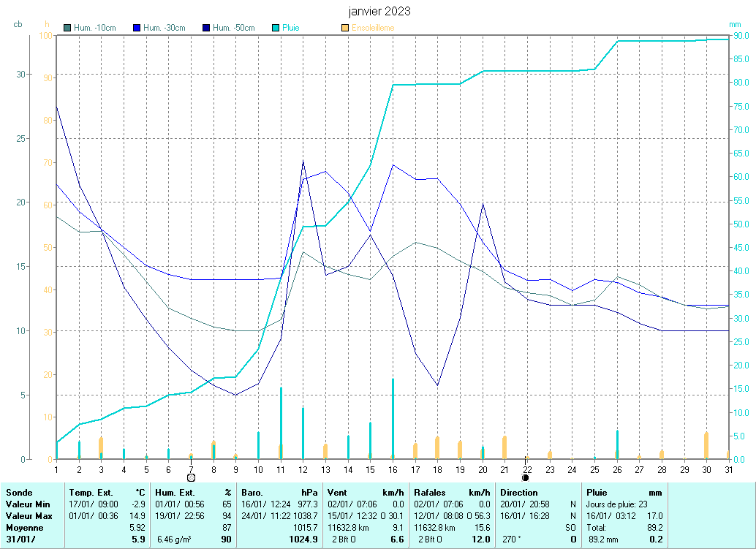Click the 'Baro.' column header
The height and width of the screenshot is (549, 756).
pos(252,493)
